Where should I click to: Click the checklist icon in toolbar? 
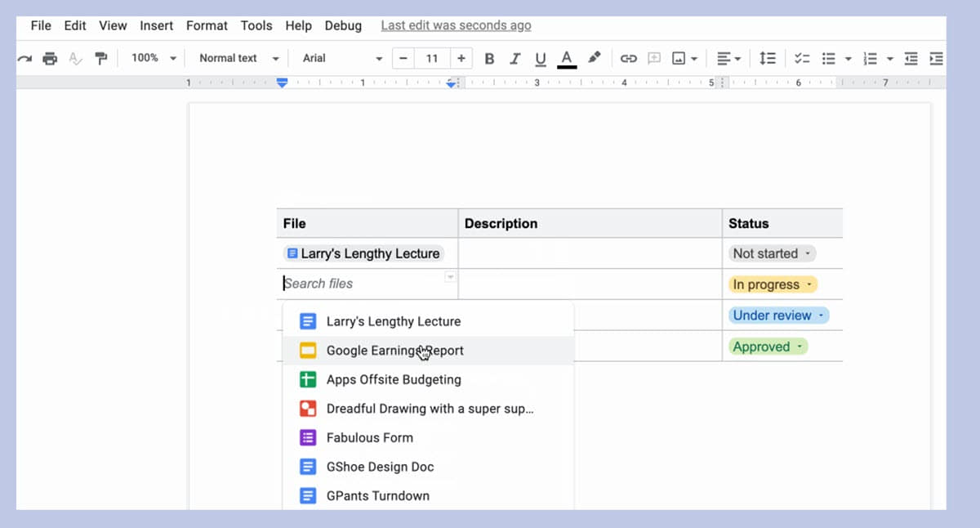point(802,58)
